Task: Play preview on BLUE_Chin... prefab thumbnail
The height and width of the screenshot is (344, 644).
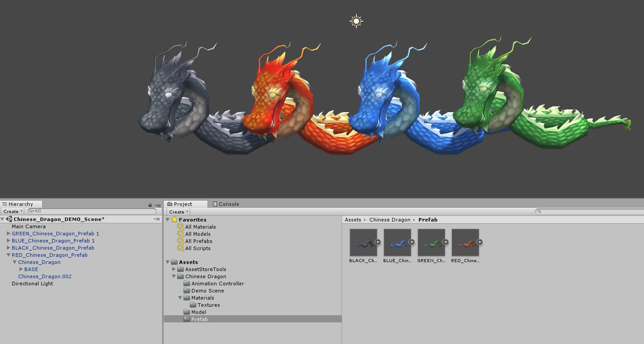Action: click(x=412, y=242)
